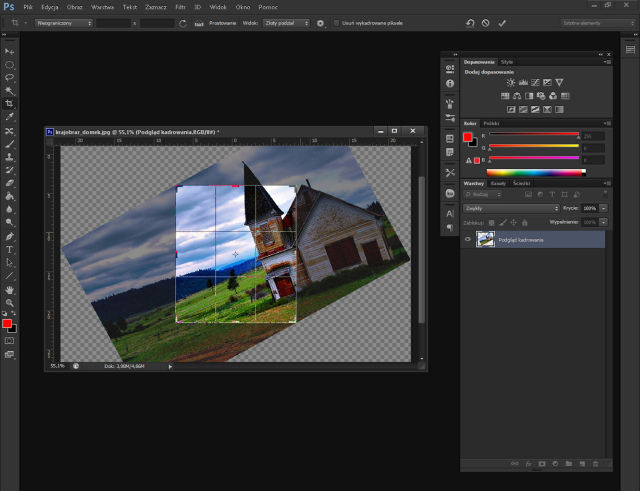640x491 pixels.
Task: Select the Line tool
Action: coord(9,276)
